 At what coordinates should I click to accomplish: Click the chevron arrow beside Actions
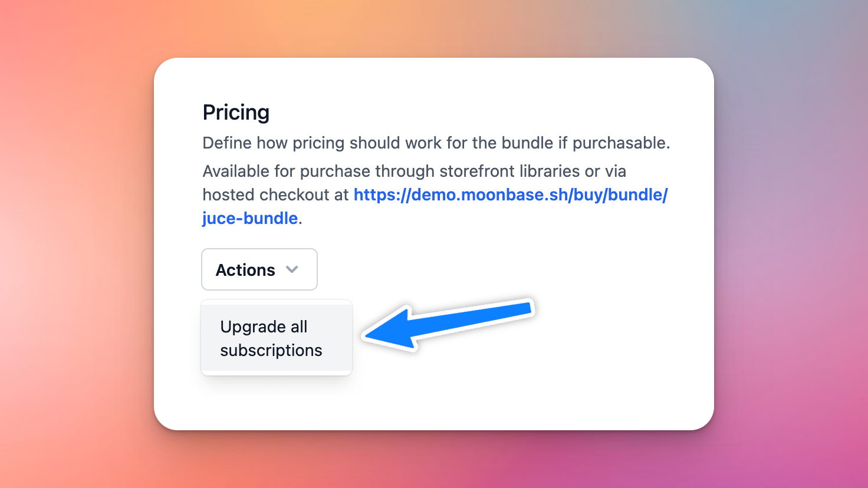click(x=292, y=269)
